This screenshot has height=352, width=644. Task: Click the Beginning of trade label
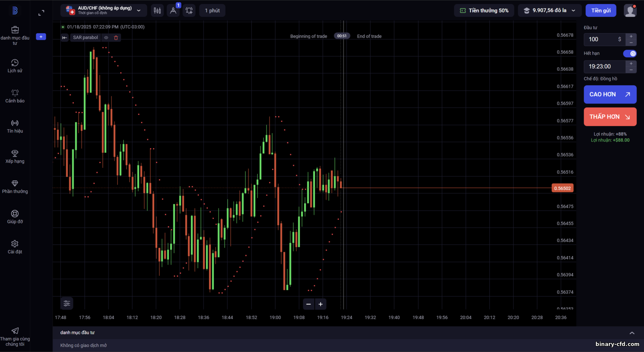(309, 36)
